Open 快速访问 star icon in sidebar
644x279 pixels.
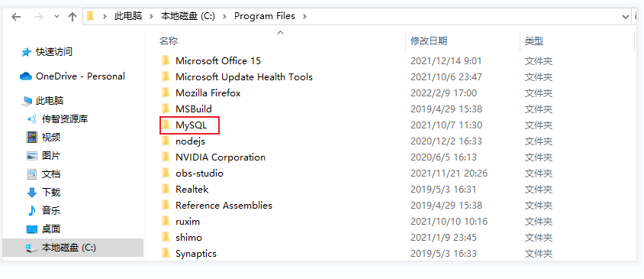click(26, 52)
